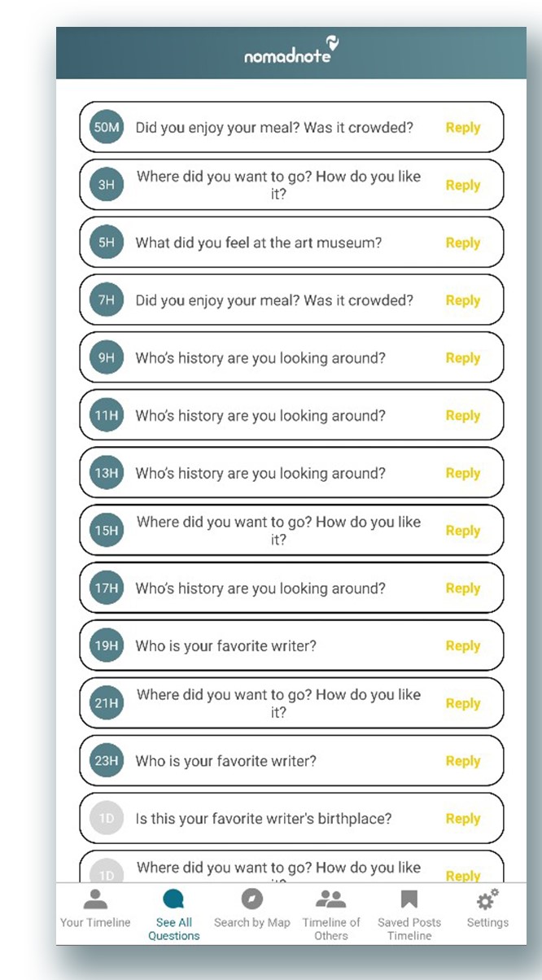Tap the 7H meal question card
Viewport: 542px width, 980px height.
pos(269,300)
